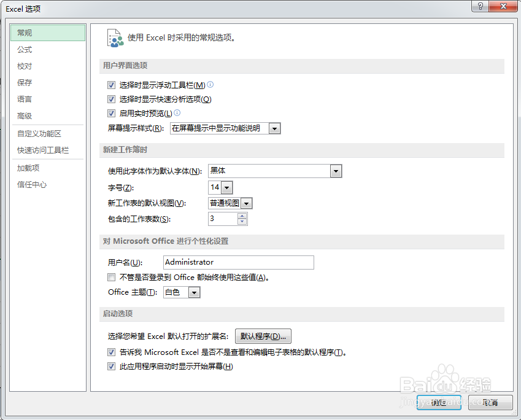Screen dimensions: 521x420
Task: Click the 字号 field showing 14
Action: coord(215,187)
